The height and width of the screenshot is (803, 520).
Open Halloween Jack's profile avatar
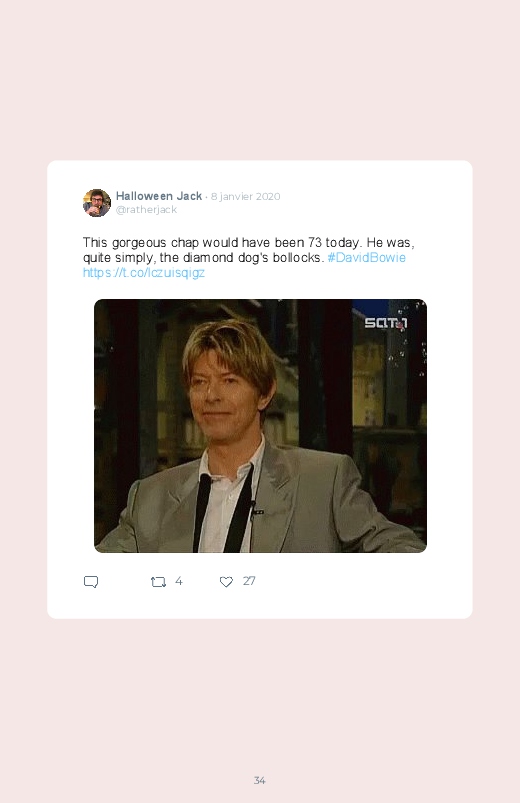[x=97, y=203]
